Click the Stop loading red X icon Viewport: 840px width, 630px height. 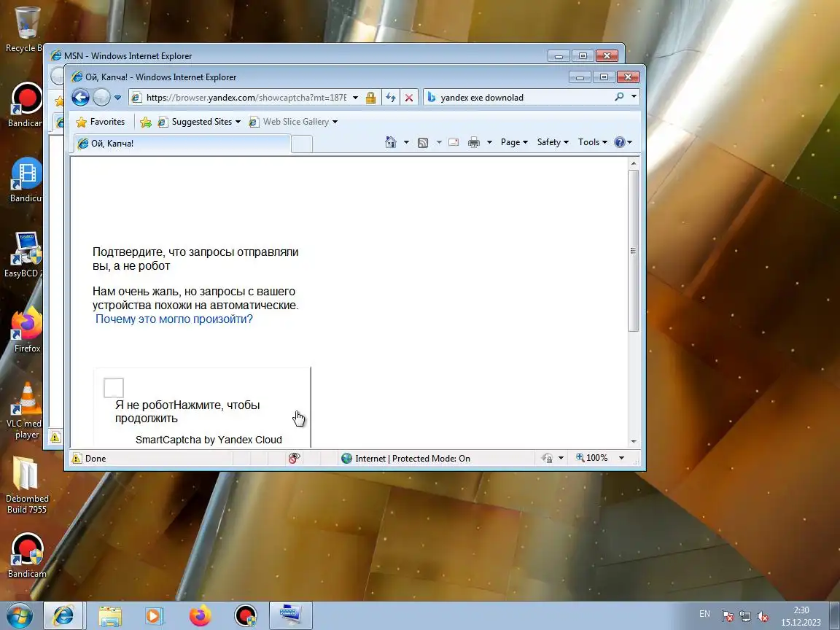(x=409, y=98)
